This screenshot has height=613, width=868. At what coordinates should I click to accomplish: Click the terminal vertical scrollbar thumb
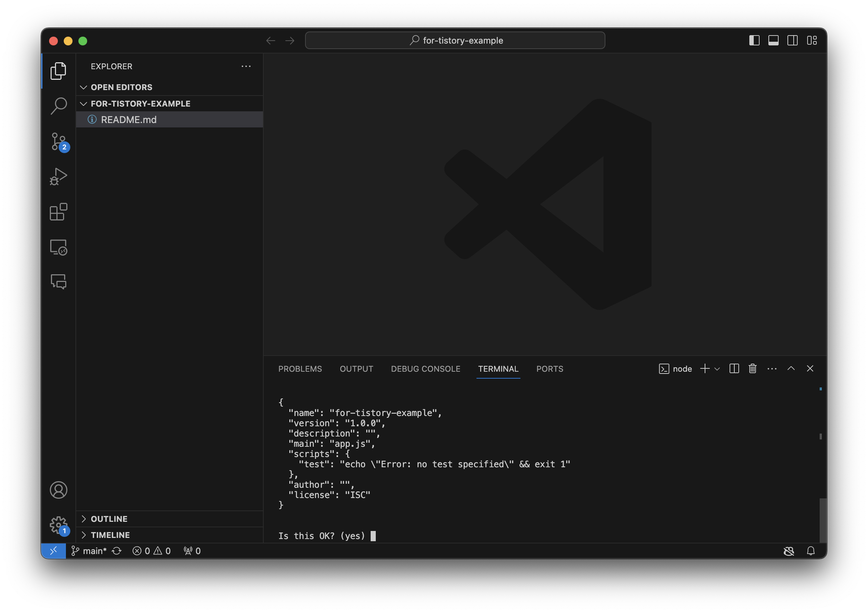(822, 520)
